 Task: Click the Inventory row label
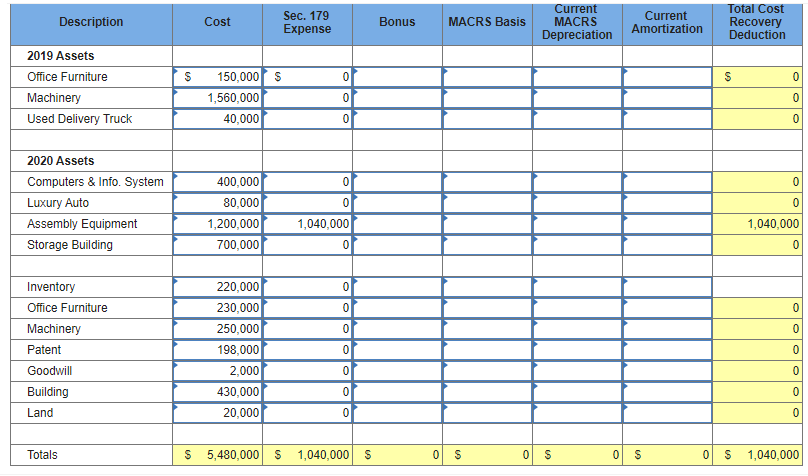pyautogui.click(x=51, y=287)
